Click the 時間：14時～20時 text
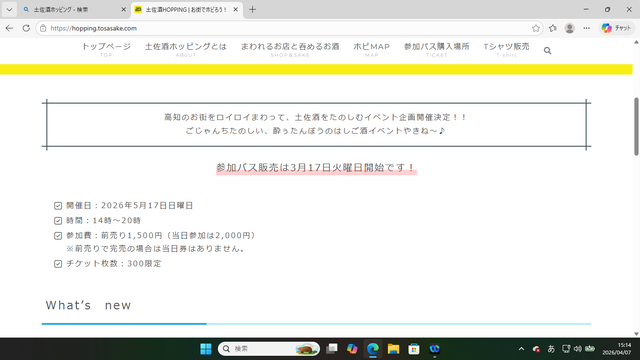This screenshot has height=360, width=640. (103, 220)
